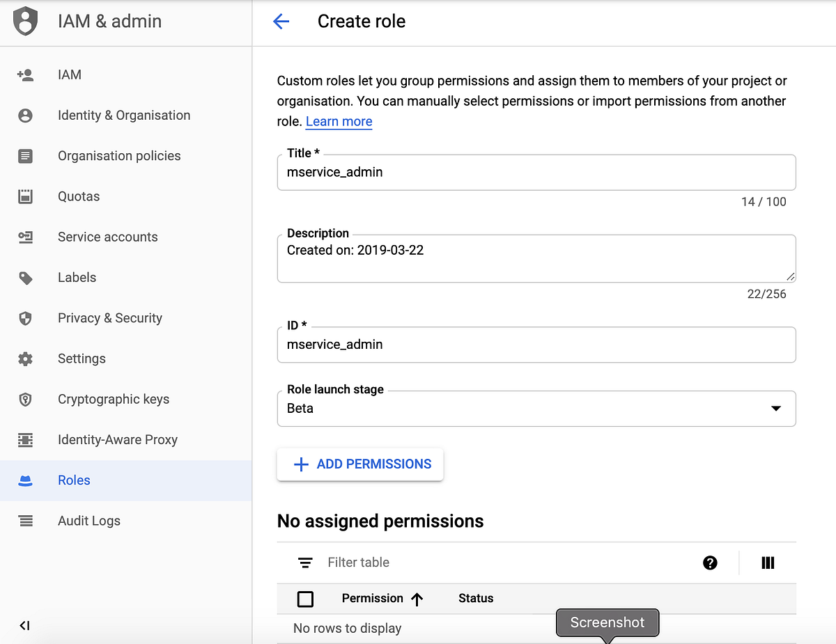Open the table help icon

pos(710,563)
